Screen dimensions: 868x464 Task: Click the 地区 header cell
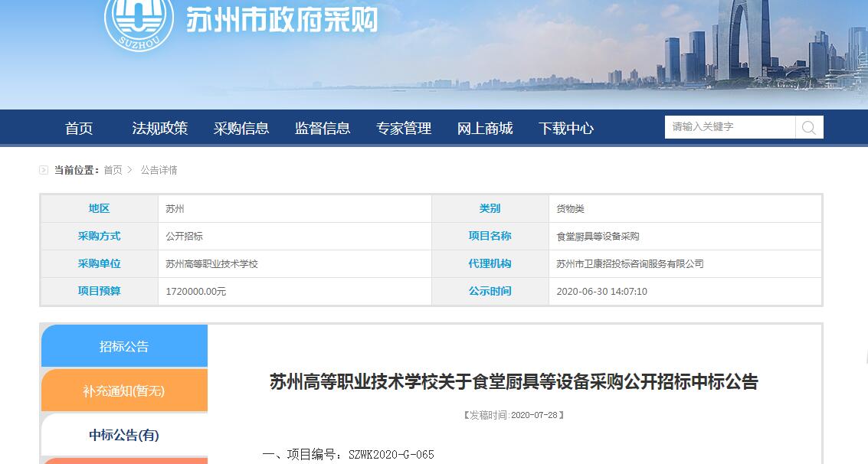pos(100,208)
